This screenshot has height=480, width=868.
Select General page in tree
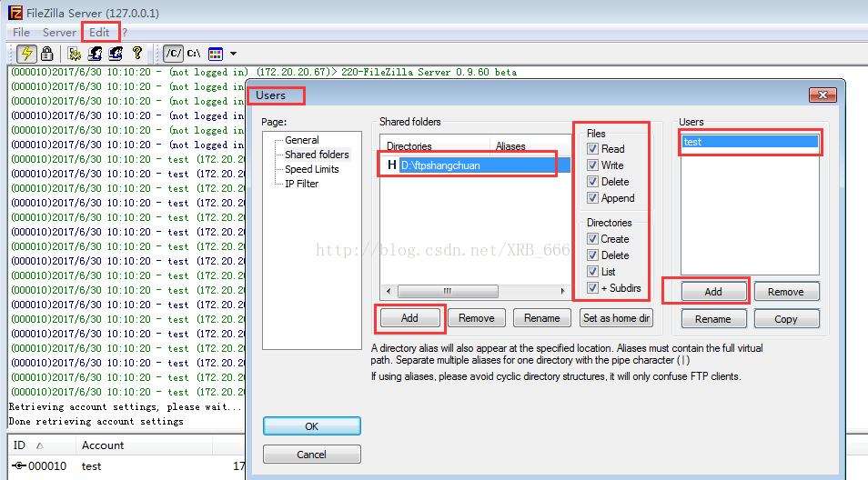click(x=302, y=140)
